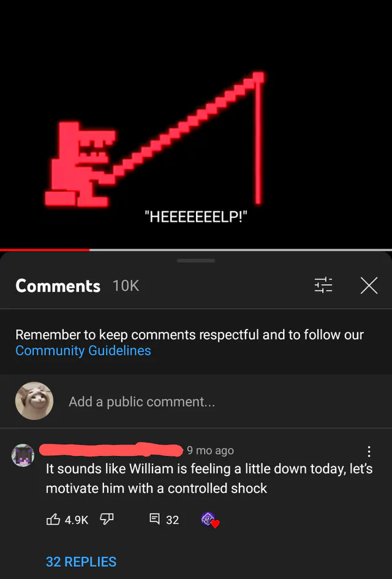This screenshot has height=579, width=392.
Task: Tap the creator heart badge icon
Action: click(x=210, y=520)
